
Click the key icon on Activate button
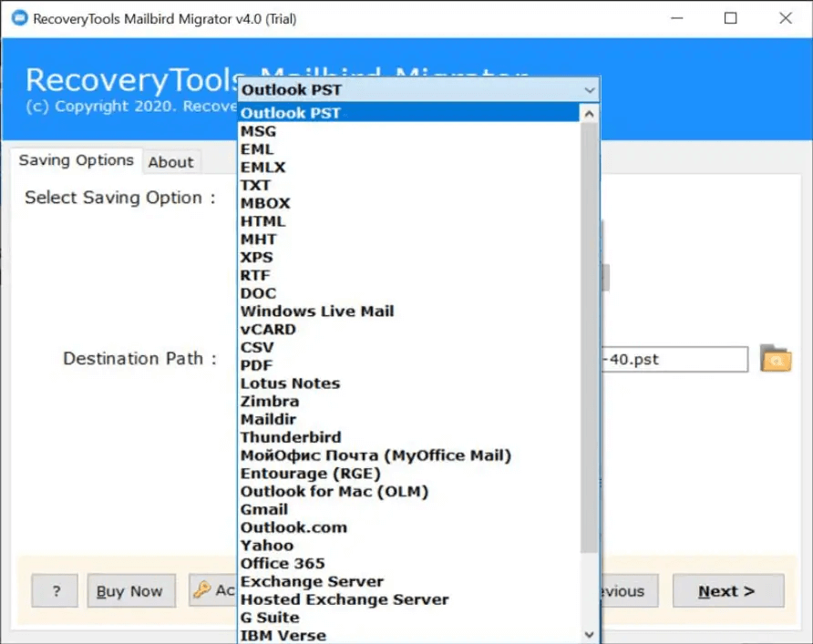point(202,589)
